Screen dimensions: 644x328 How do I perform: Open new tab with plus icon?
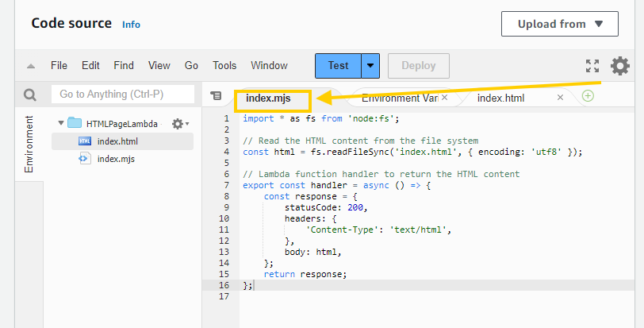pyautogui.click(x=588, y=96)
